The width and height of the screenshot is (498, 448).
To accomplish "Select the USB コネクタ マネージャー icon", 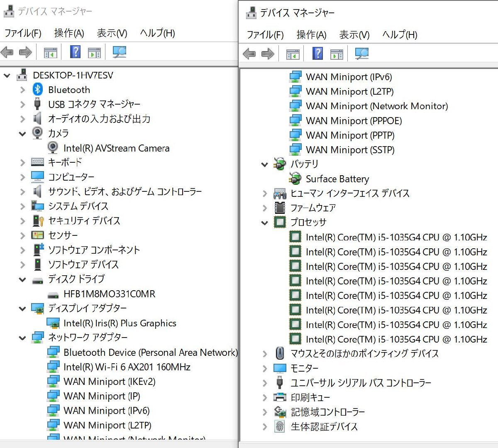I will pyautogui.click(x=37, y=104).
